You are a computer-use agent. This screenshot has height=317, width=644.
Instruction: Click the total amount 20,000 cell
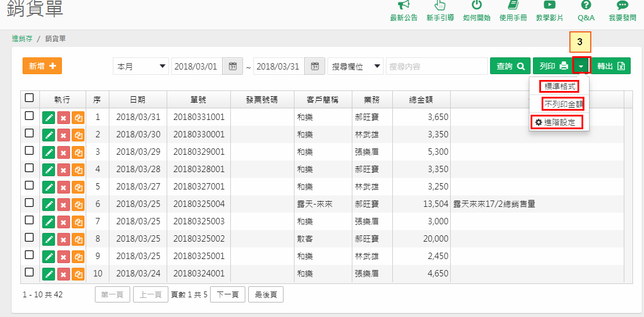pos(421,239)
